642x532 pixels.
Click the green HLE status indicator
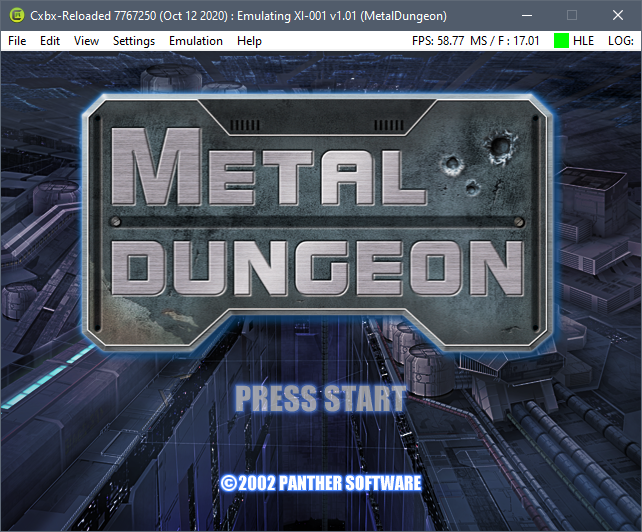(561, 41)
